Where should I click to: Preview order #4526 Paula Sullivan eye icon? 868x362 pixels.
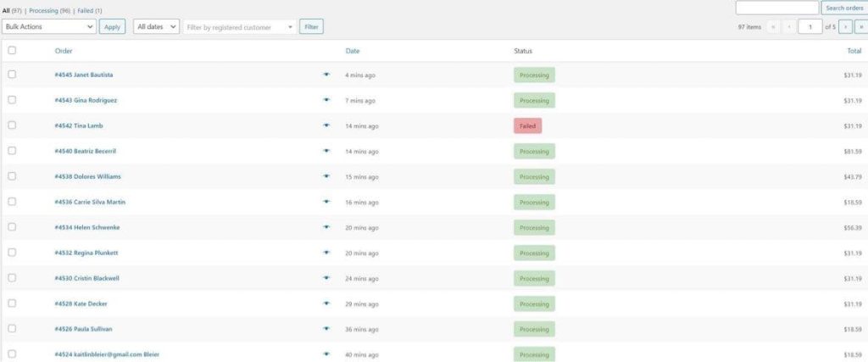coord(326,329)
